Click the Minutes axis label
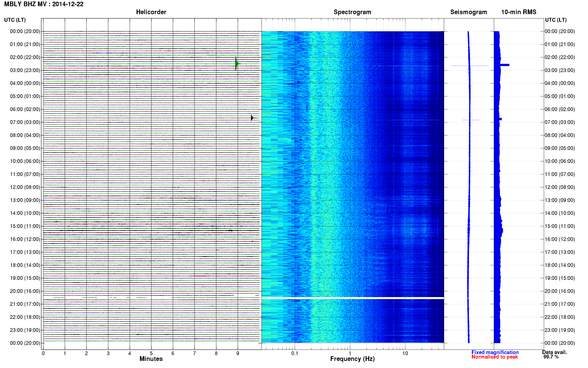Screen dimensions: 588x368 (151, 359)
